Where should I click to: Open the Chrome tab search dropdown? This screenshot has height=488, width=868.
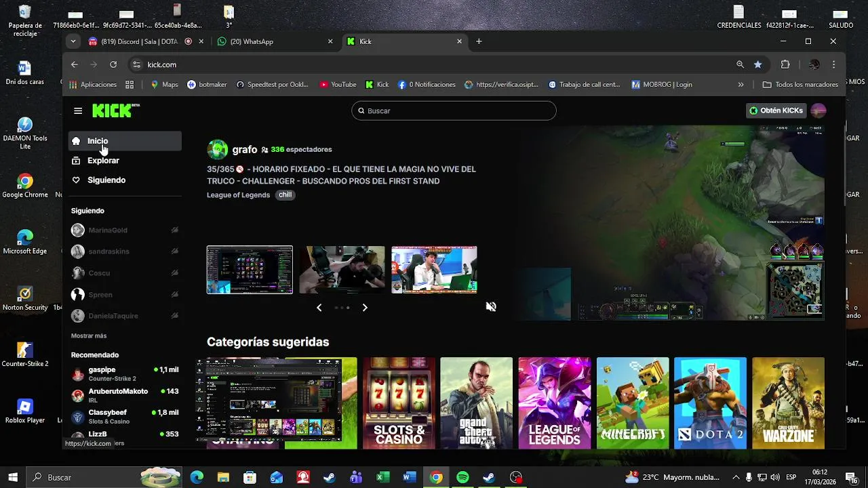[x=73, y=41]
